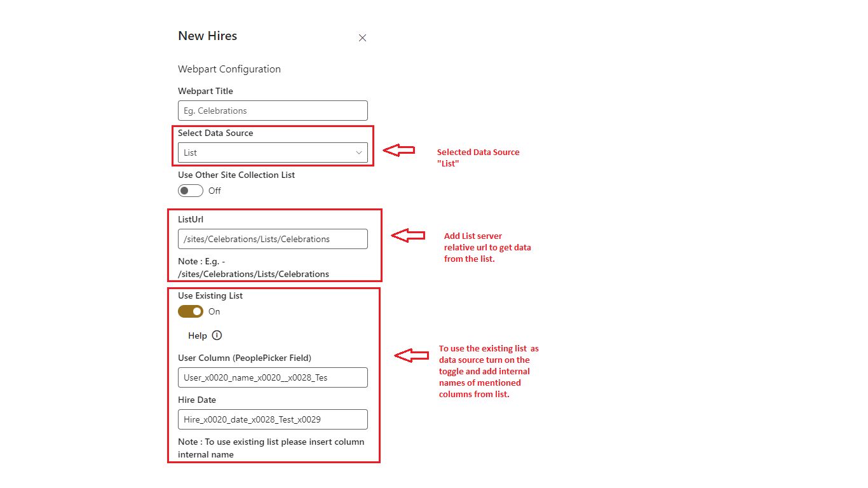
Task: Click the "Select Data Source" label
Action: pyautogui.click(x=215, y=133)
